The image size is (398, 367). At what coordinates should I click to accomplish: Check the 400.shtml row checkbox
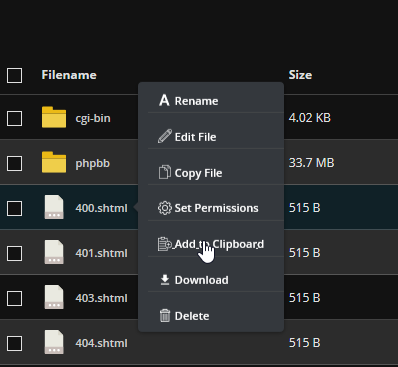15,208
